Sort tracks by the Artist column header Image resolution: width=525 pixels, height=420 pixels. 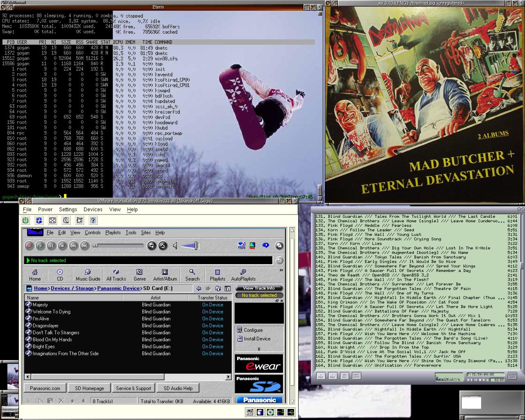155,298
